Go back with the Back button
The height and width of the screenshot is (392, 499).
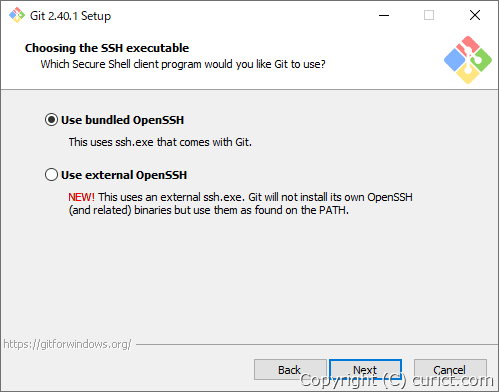[x=290, y=369]
